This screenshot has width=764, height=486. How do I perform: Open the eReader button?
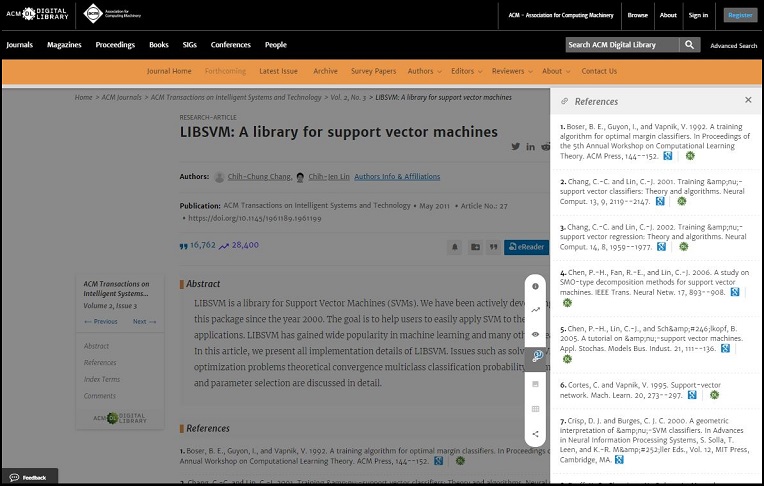(526, 247)
